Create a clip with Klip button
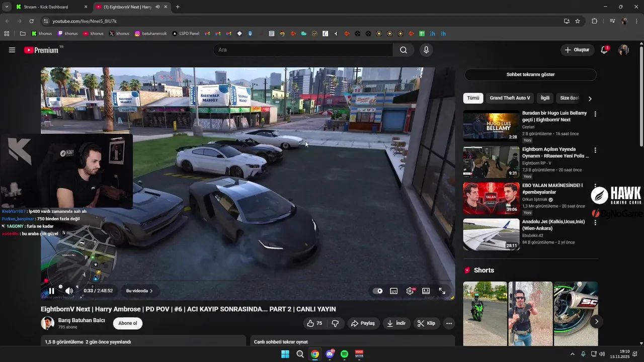The image size is (644, 362). (427, 323)
